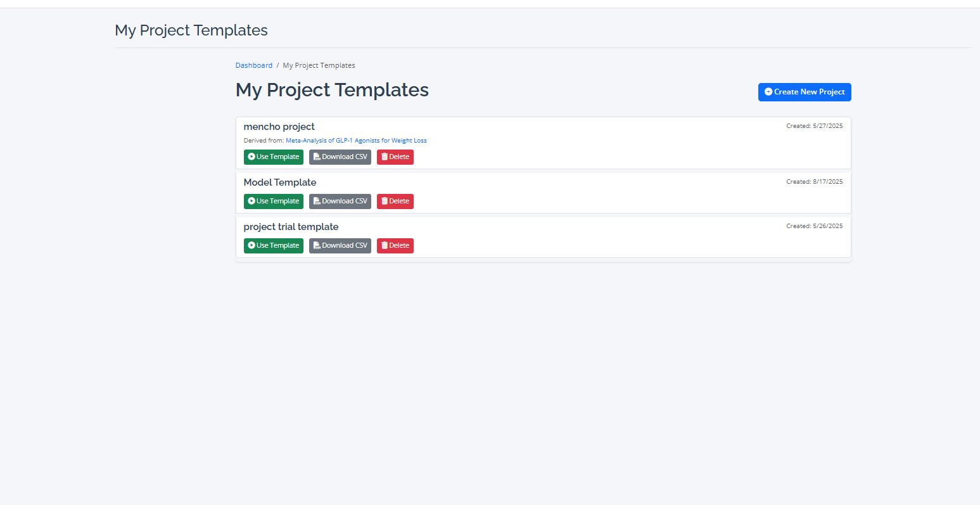Click the plus icon on Create New Project
This screenshot has width=980, height=505.
pos(768,92)
